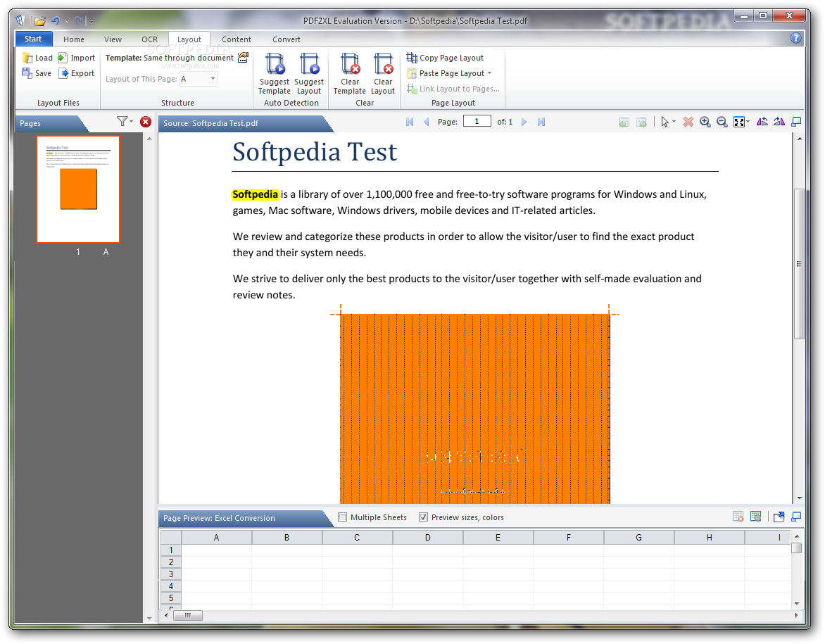Zoom in on the source document
The width and height of the screenshot is (825, 644).
pos(705,122)
